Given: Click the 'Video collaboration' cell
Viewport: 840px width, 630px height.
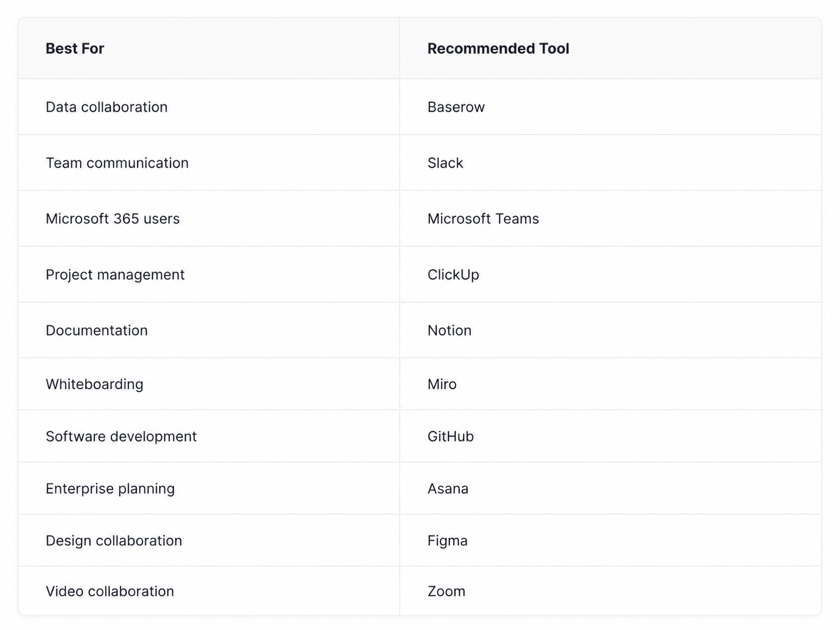Looking at the screenshot, I should tap(209, 591).
